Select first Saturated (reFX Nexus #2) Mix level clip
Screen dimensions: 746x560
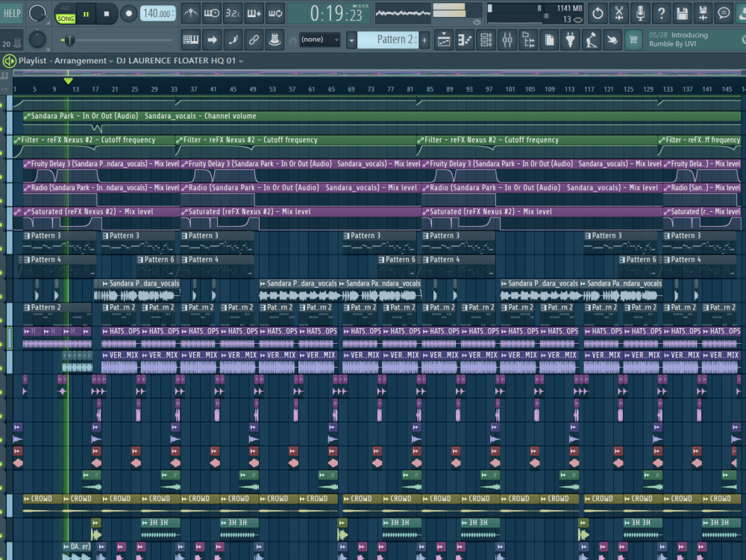[x=101, y=218]
